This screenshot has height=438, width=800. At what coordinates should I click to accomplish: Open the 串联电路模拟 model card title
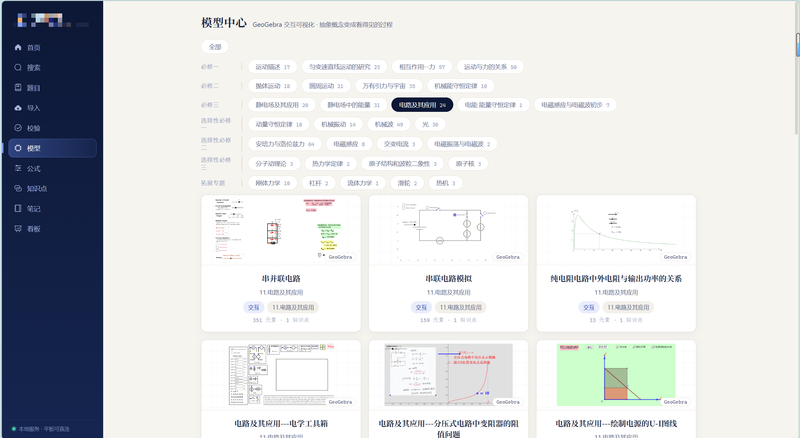tap(448, 279)
